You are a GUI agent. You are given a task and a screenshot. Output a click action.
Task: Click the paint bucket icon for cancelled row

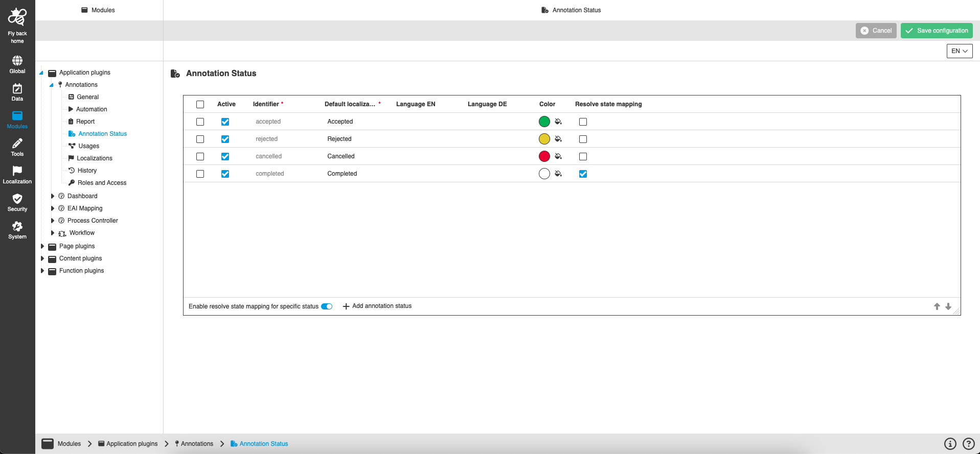point(558,156)
